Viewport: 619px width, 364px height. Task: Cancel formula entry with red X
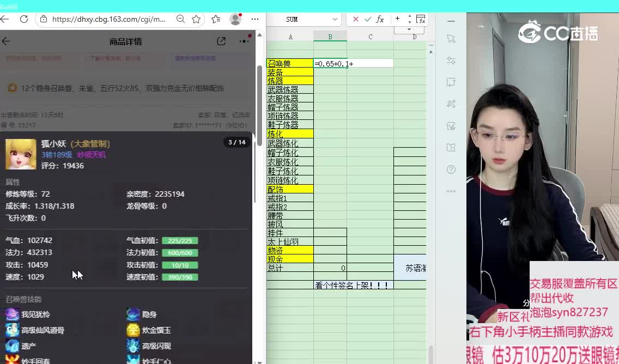pyautogui.click(x=355, y=19)
